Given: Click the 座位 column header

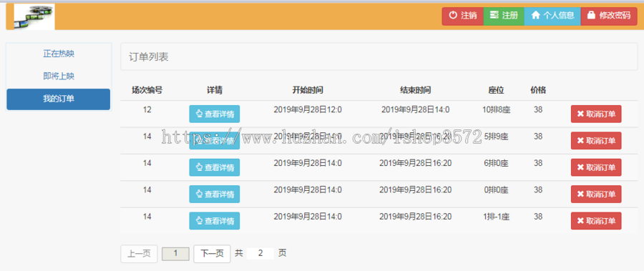Looking at the screenshot, I should [496, 90].
